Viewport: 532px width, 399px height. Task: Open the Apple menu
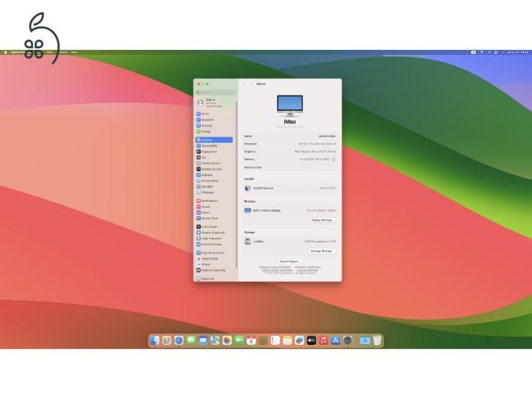click(6, 52)
